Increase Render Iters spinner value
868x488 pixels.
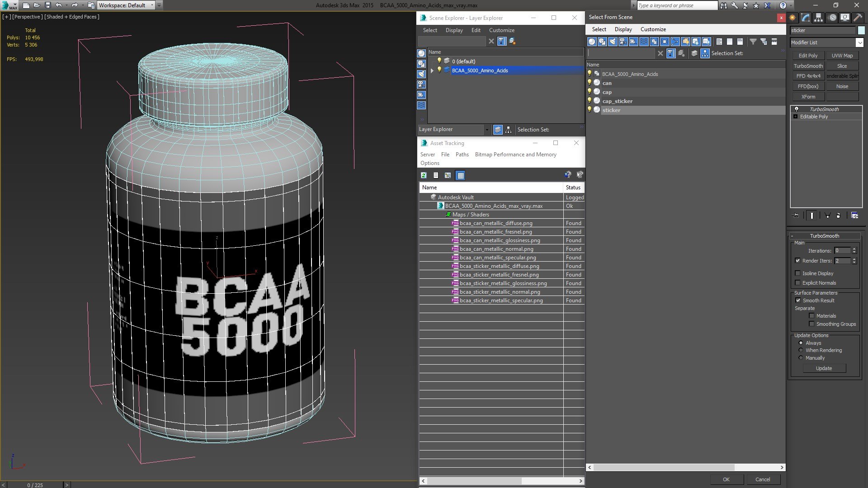pos(854,259)
